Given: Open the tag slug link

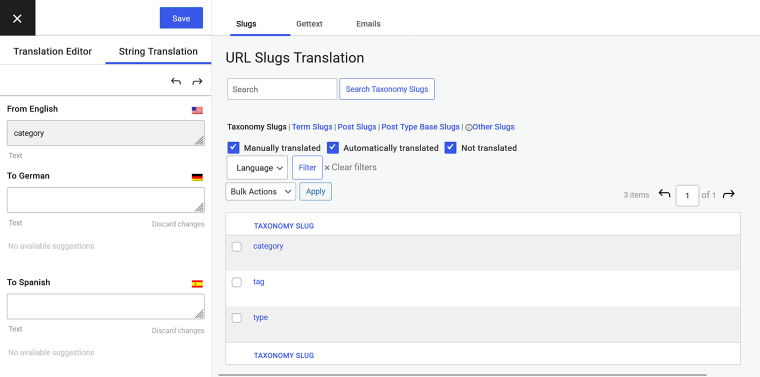Looking at the screenshot, I should tap(259, 282).
